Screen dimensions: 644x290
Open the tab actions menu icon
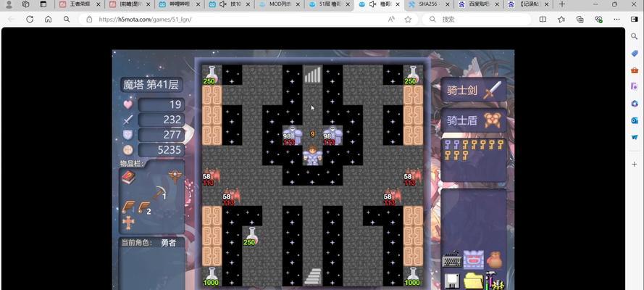point(43,4)
